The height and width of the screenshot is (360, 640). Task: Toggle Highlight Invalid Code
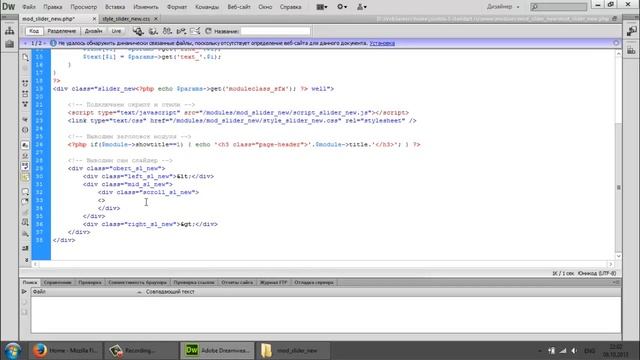click(x=25, y=156)
